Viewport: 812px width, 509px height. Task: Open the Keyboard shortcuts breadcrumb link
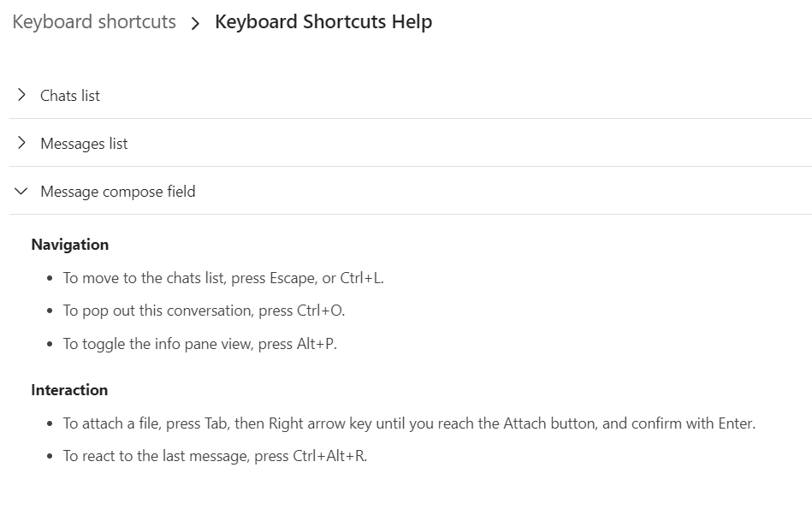tap(93, 21)
